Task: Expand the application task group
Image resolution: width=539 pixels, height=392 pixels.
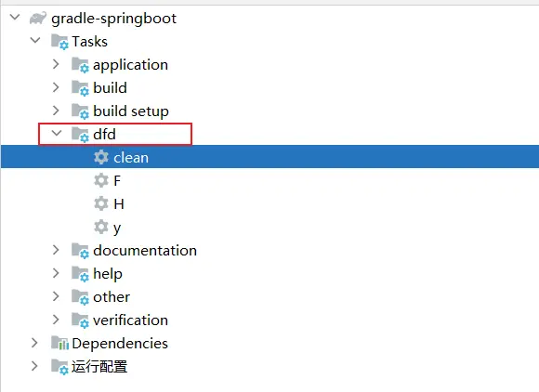Action: pyautogui.click(x=56, y=64)
